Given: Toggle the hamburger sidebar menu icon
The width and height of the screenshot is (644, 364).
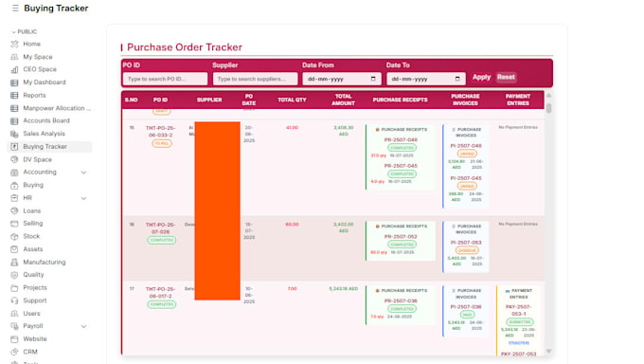Looking at the screenshot, I should coord(15,9).
